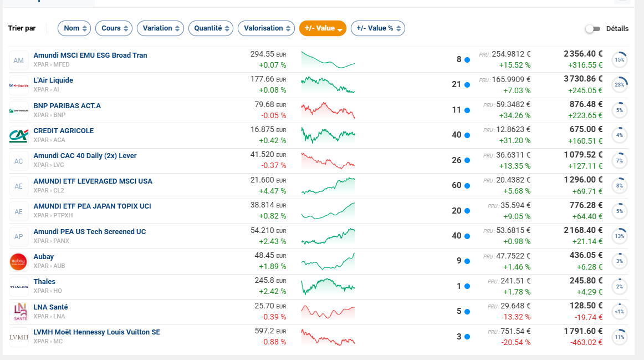Open the CREDIT AGRICOLE stock link

point(64,131)
